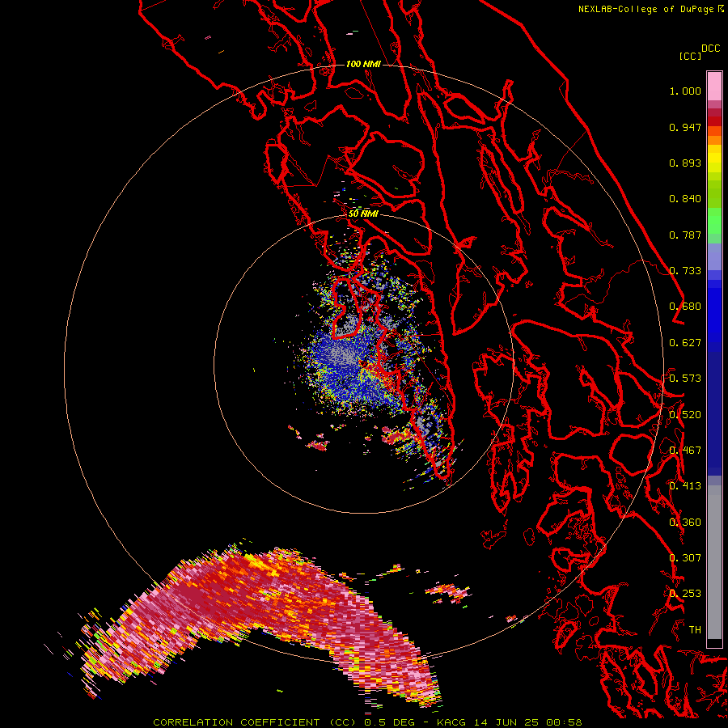Screen dimensions: 728x728
Task: Click the "DCC" label above color bar
Action: pyautogui.click(x=711, y=49)
